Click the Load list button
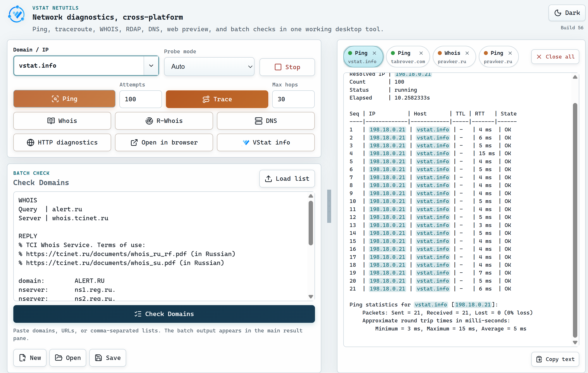 [287, 179]
